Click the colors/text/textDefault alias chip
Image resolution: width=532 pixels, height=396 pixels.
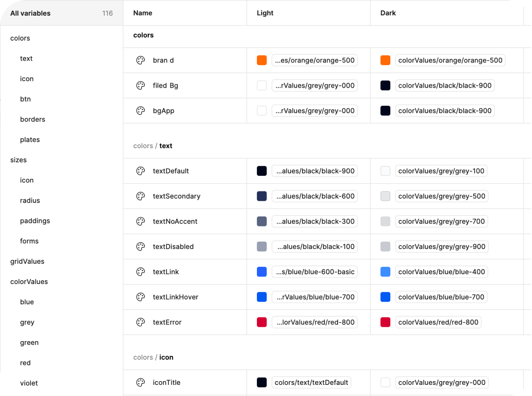[x=311, y=382]
